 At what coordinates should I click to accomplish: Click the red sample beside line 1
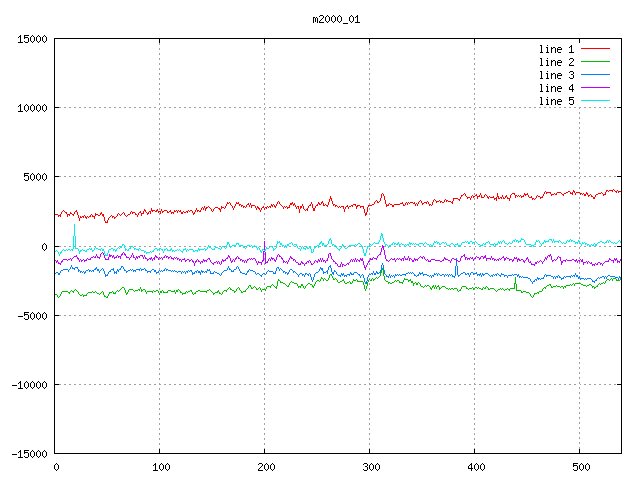[x=595, y=49]
